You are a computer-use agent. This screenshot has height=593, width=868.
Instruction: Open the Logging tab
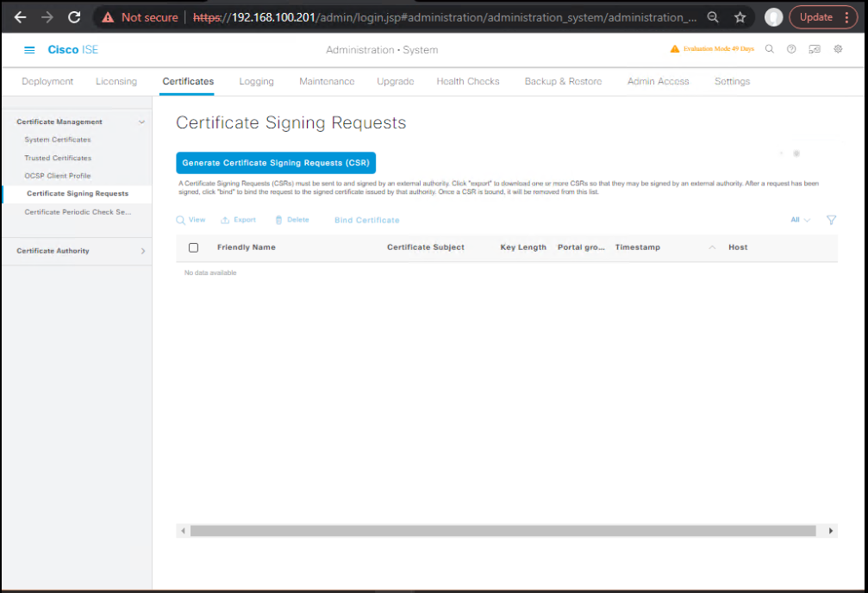[x=256, y=81]
